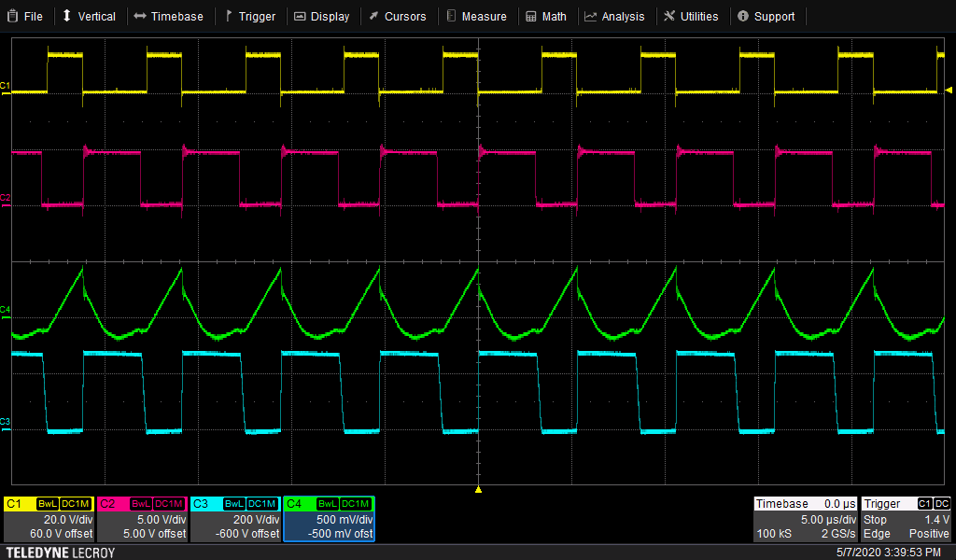The height and width of the screenshot is (560, 956).
Task: Select the C3 channel descriptor box
Action: pos(235,519)
